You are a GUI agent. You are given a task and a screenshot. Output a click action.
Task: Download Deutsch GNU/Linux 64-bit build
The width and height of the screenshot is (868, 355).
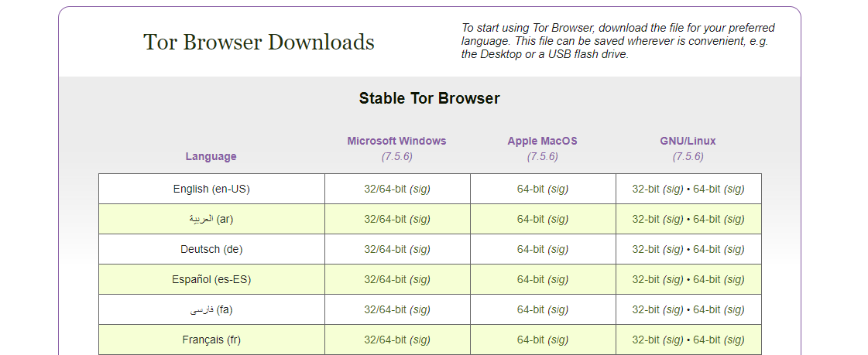point(707,249)
